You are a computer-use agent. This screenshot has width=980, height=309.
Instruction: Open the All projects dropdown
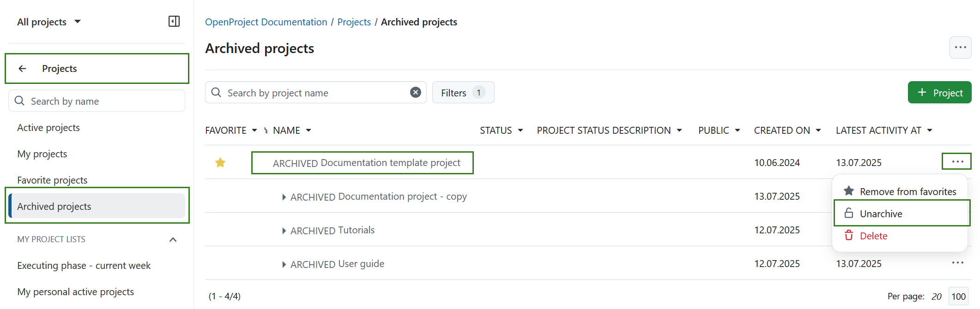49,21
